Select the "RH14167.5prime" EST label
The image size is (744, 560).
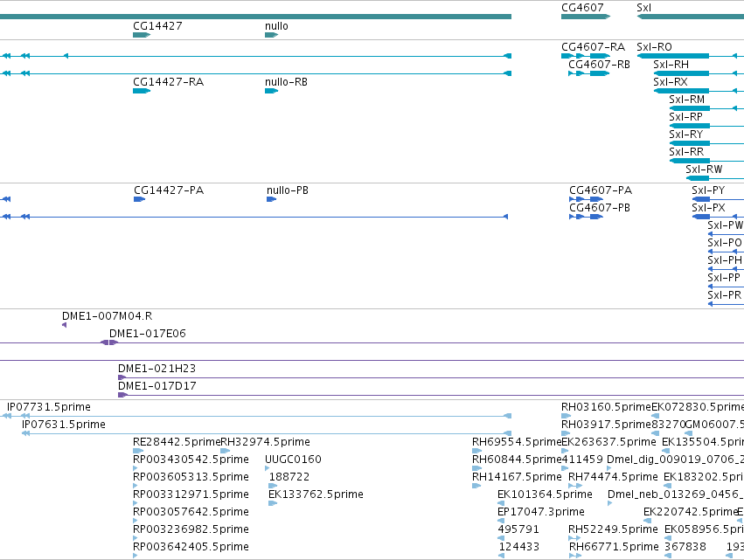(x=517, y=478)
